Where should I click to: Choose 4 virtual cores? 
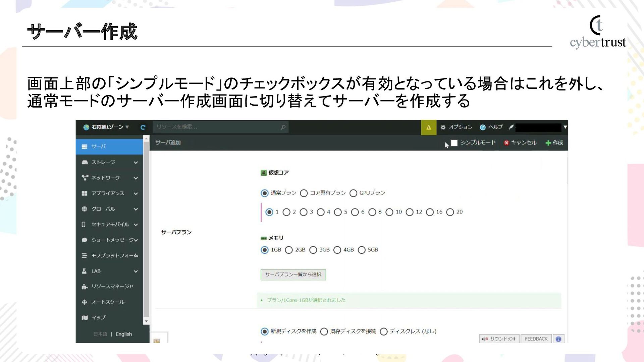coord(321,212)
